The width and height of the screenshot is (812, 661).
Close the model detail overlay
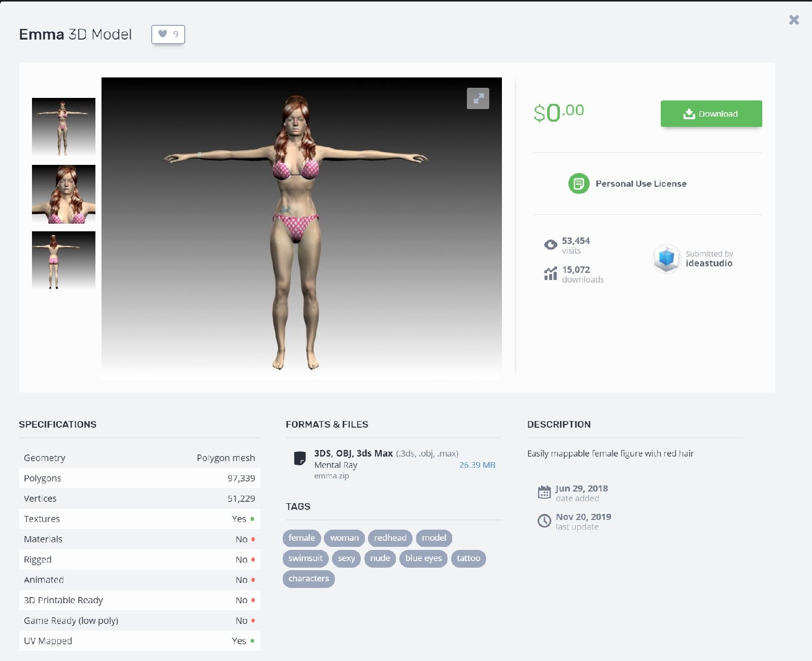[x=794, y=20]
